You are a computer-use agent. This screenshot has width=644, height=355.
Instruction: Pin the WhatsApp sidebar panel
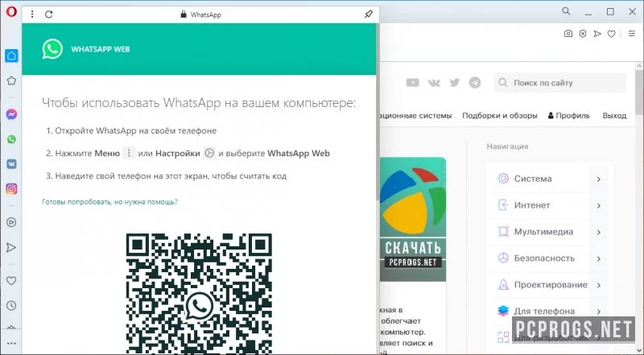pos(369,14)
